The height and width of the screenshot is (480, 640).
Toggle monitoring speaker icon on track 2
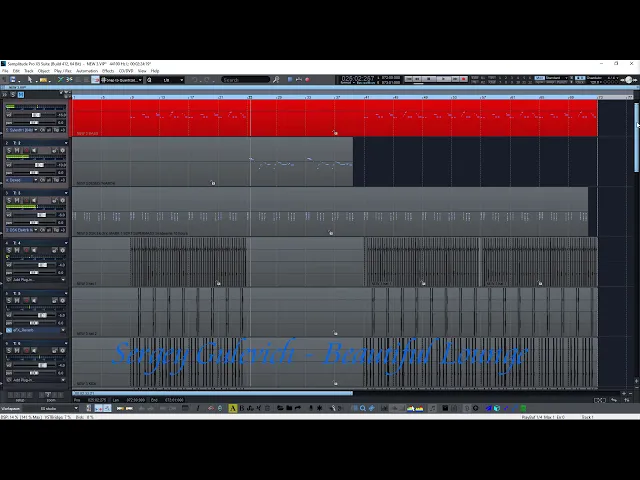pos(34,151)
